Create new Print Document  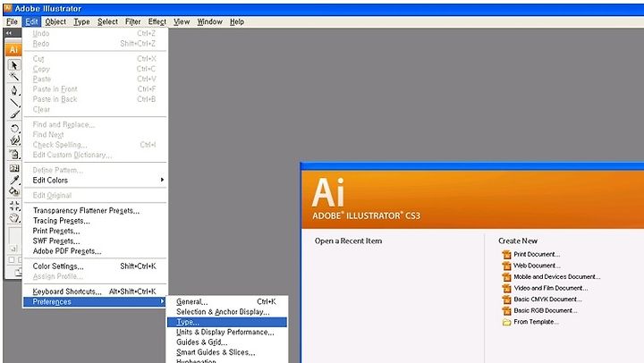click(x=537, y=255)
